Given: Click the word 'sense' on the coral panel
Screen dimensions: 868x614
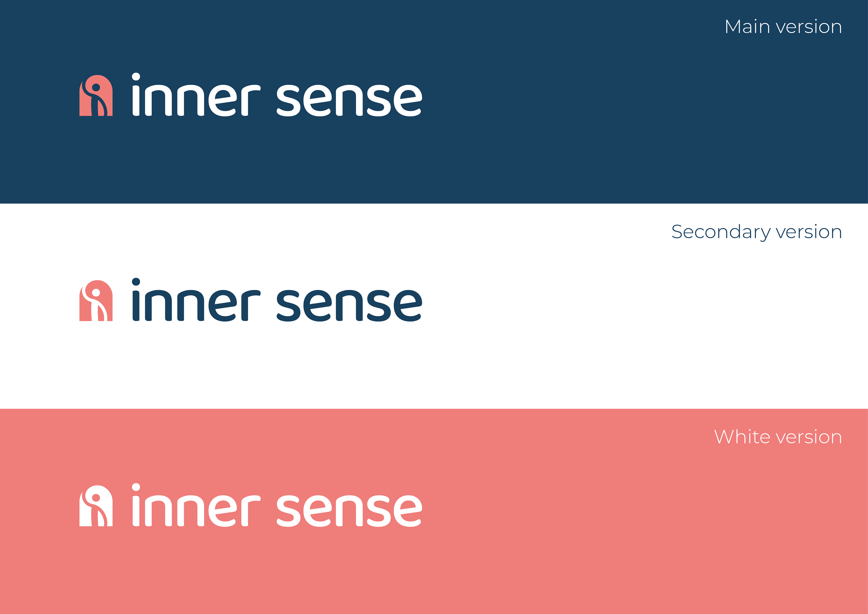Looking at the screenshot, I should (349, 510).
